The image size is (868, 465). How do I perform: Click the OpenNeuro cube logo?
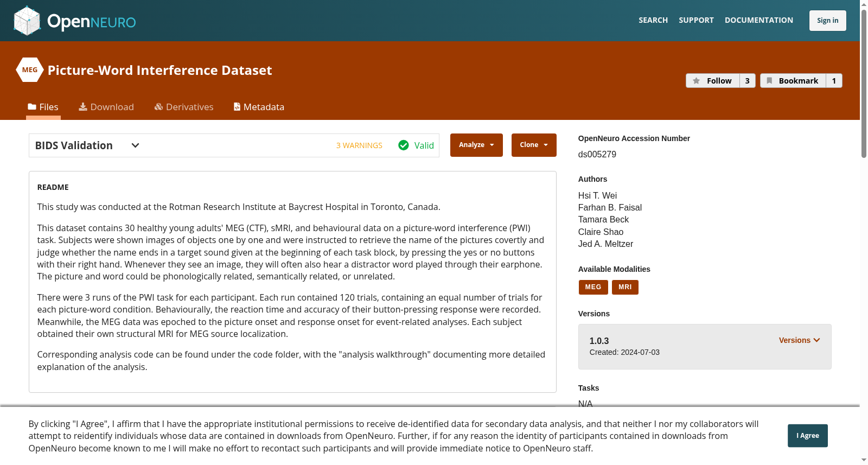click(27, 21)
